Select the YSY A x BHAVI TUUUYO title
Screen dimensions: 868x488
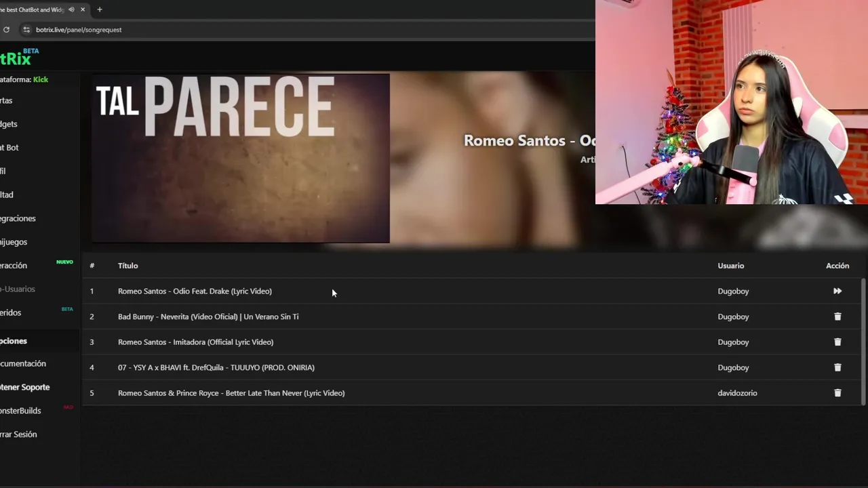(216, 367)
